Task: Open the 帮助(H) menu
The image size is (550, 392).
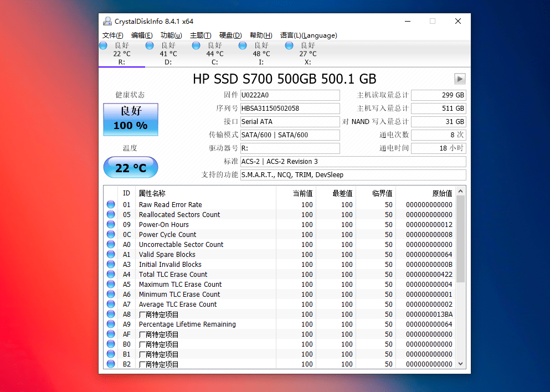Action: tap(261, 35)
